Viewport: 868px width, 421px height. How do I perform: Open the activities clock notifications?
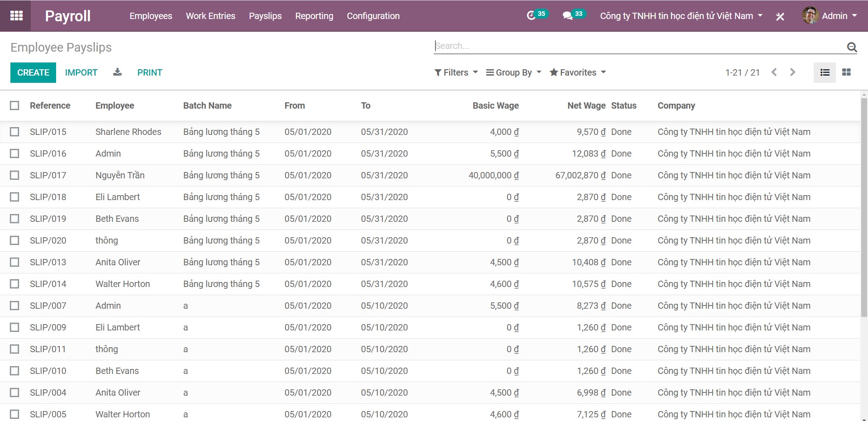(x=531, y=16)
